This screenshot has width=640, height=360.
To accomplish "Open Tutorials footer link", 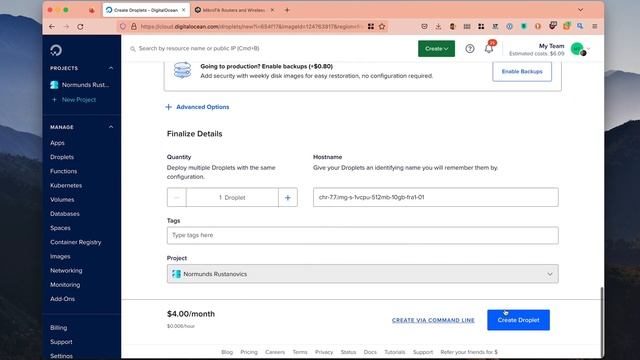I will [395, 352].
